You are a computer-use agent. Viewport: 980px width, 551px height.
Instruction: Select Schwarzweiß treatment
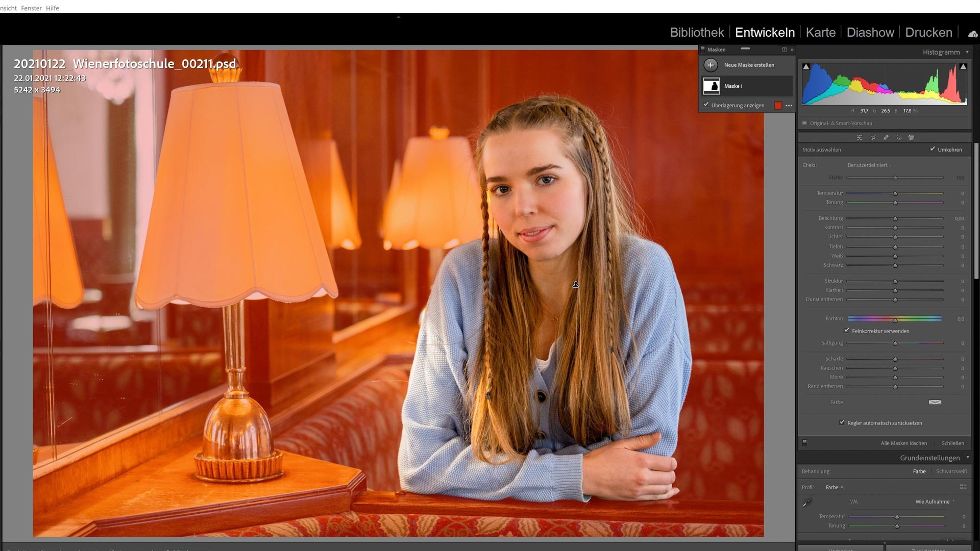tap(951, 471)
